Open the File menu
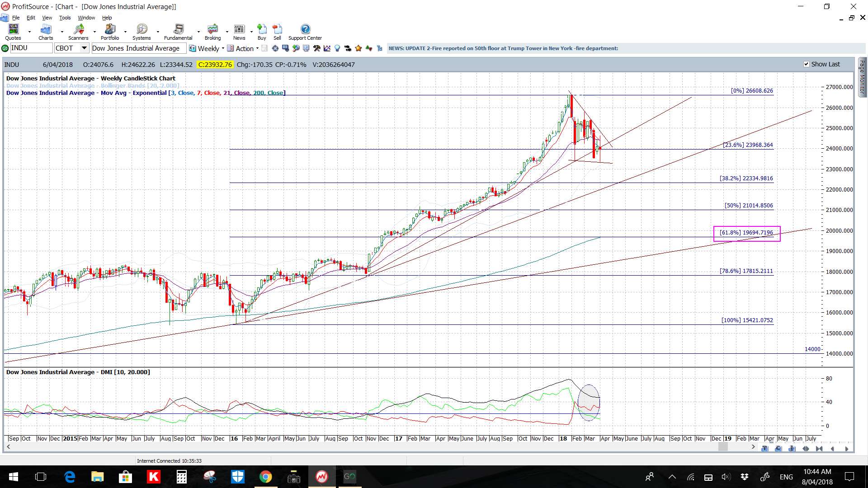Screen dimensions: 868x488 pyautogui.click(x=16, y=18)
